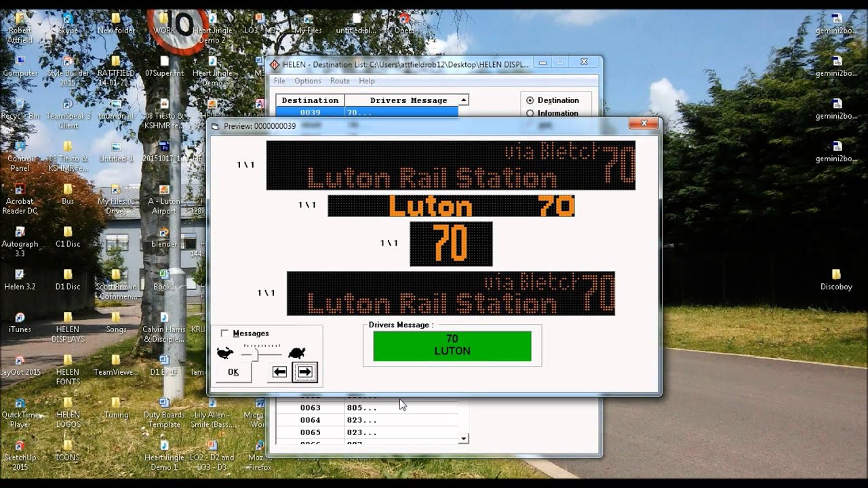868x488 pixels.
Task: Launch QuickTime Player shortcut
Action: click(x=20, y=412)
